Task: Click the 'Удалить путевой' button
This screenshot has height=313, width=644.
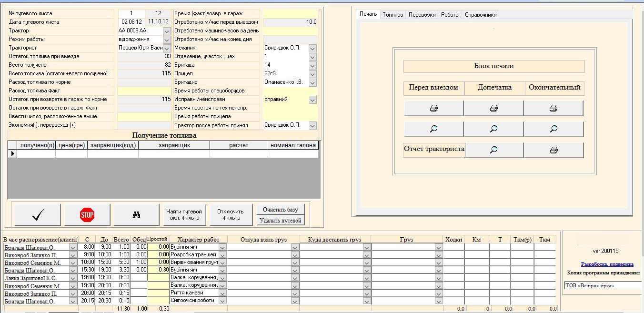Action: point(281,221)
